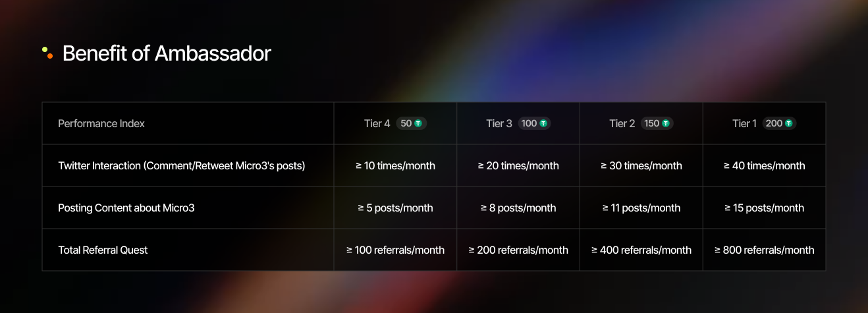Image resolution: width=868 pixels, height=313 pixels.
Task: Click the Total Referral Quest row label
Action: pos(103,250)
